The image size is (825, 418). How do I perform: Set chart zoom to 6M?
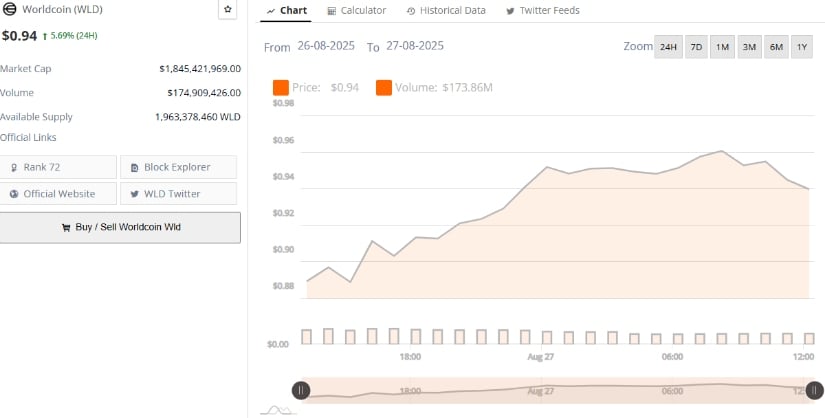776,47
